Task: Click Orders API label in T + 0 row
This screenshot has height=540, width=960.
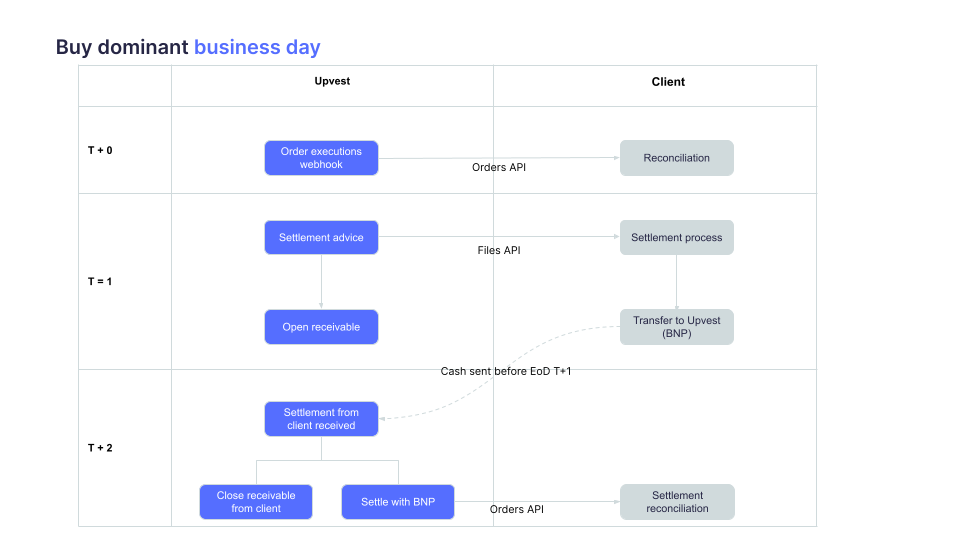Action: (x=499, y=167)
